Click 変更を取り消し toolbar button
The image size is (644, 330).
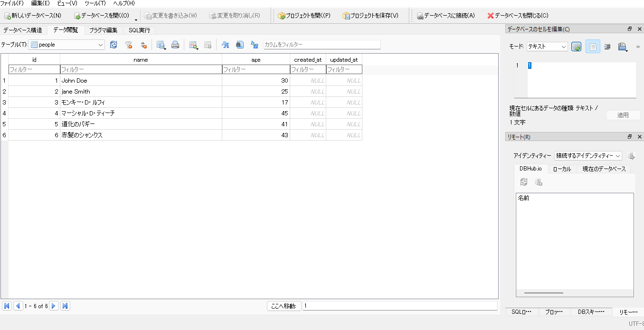click(x=234, y=16)
